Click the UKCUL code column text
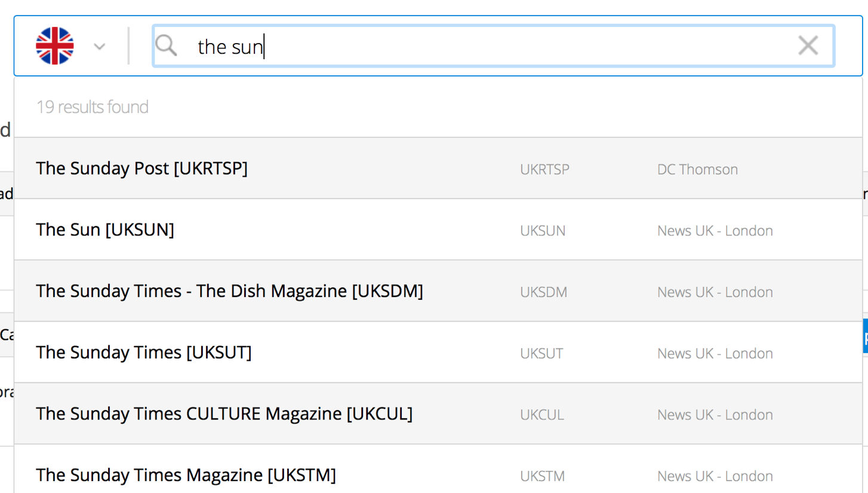The height and width of the screenshot is (493, 868). [542, 415]
